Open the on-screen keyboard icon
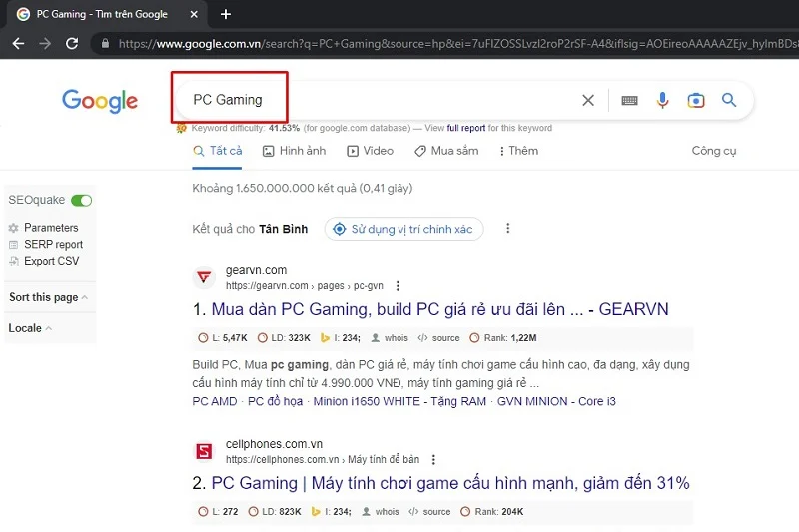 tap(629, 100)
